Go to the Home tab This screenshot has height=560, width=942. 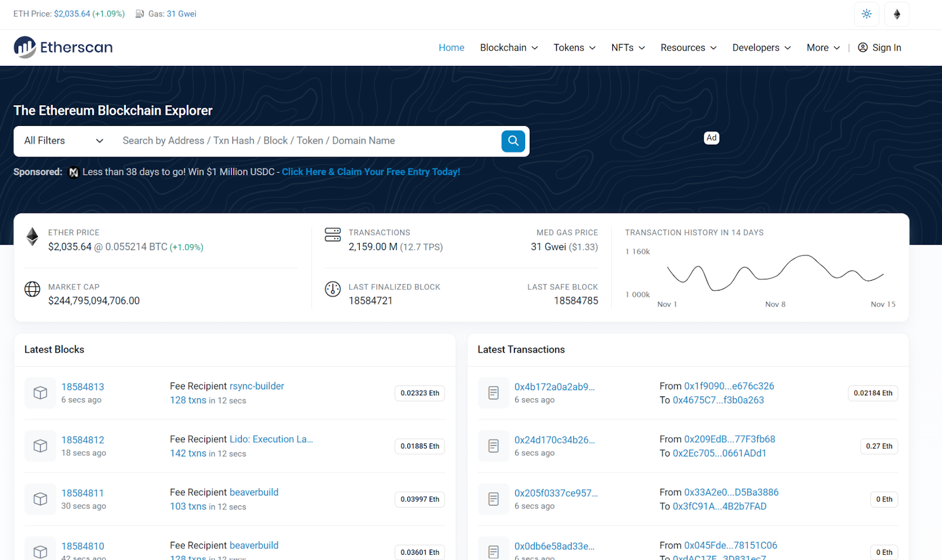pos(451,48)
